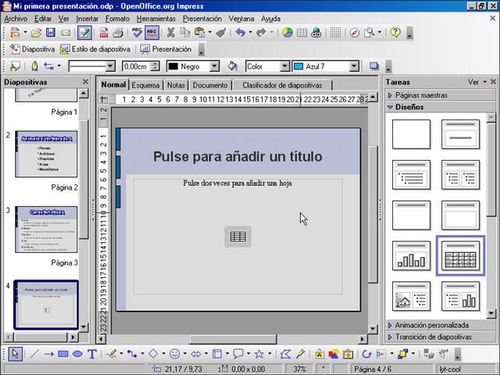Choose the blank slide layout
The width and height of the screenshot is (500, 375).
(411, 134)
